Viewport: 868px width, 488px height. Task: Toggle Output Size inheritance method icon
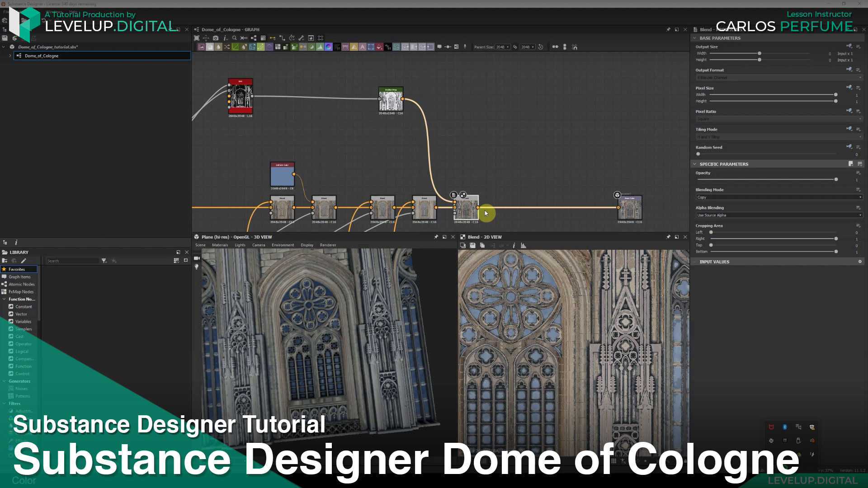[849, 46]
